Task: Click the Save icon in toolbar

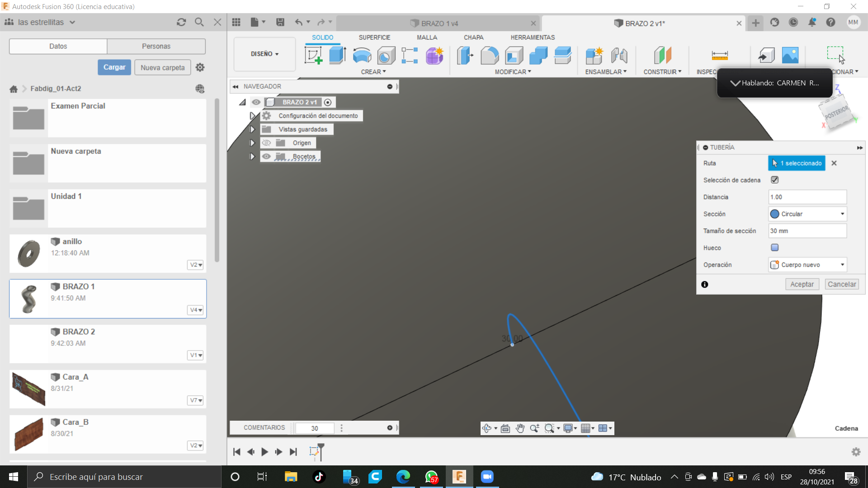Action: (x=280, y=22)
